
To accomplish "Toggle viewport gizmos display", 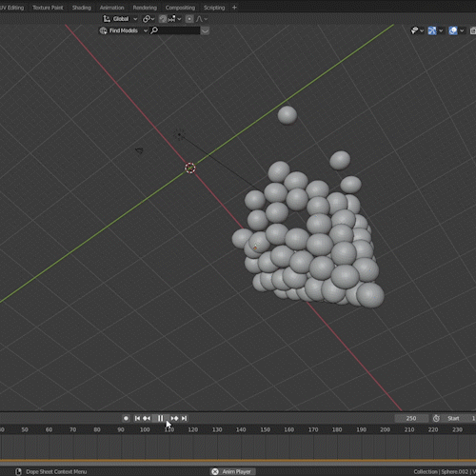I will 432,30.
